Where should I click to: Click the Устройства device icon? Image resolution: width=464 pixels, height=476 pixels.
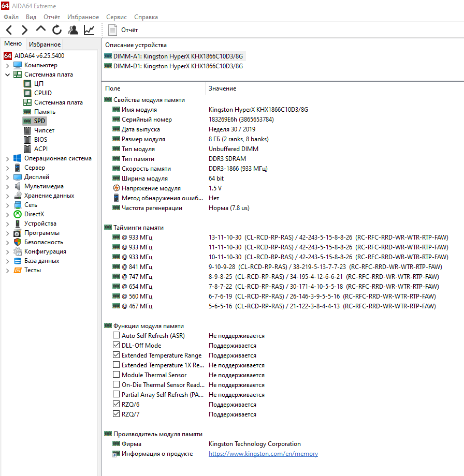tap(18, 224)
